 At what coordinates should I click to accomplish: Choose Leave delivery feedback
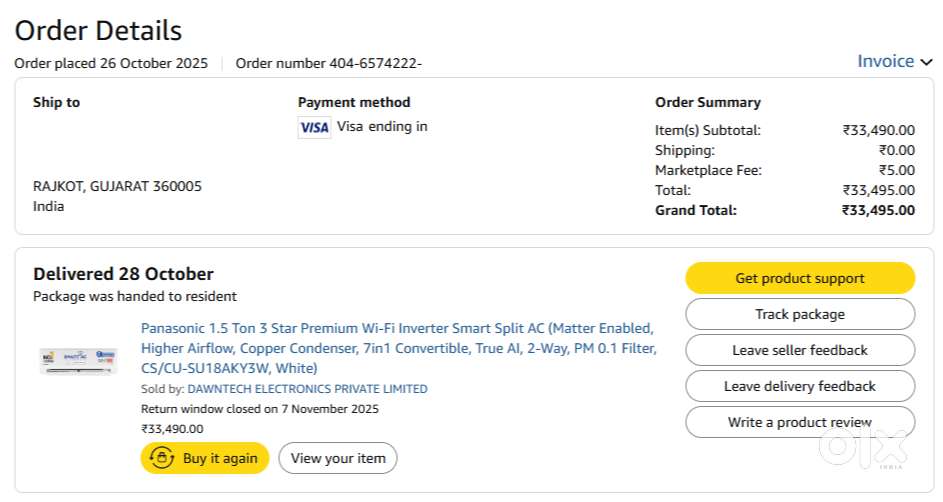(799, 386)
